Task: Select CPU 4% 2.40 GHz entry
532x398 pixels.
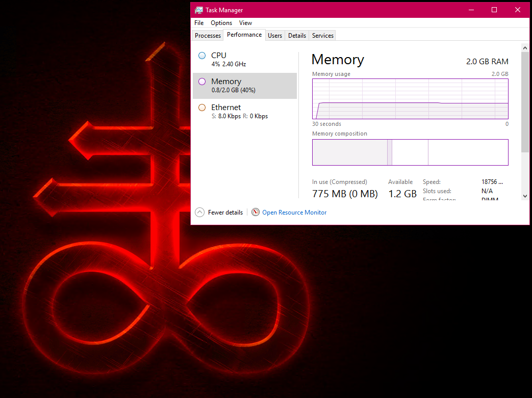Action: click(245, 60)
